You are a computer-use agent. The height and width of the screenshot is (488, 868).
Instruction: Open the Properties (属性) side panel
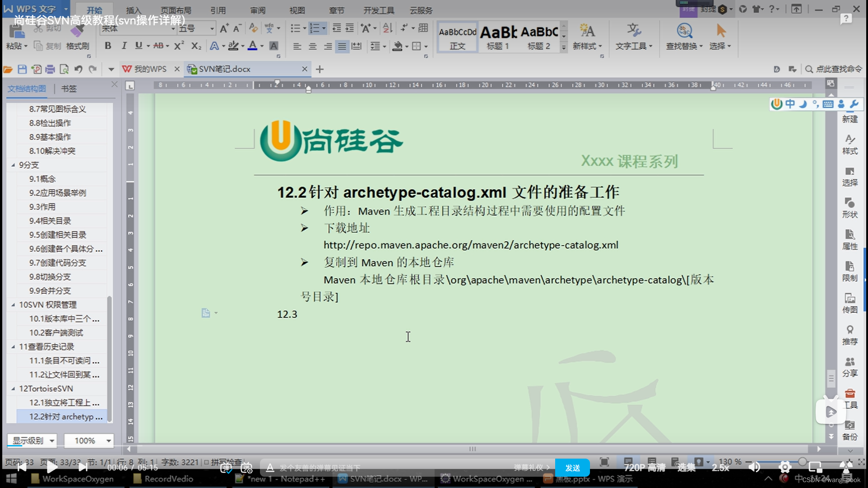point(849,239)
